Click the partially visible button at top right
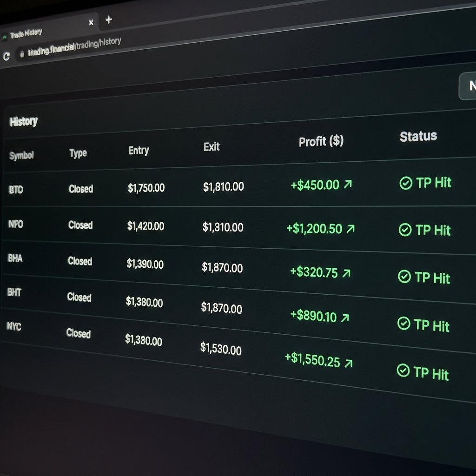The width and height of the screenshot is (476, 476). coord(469,86)
